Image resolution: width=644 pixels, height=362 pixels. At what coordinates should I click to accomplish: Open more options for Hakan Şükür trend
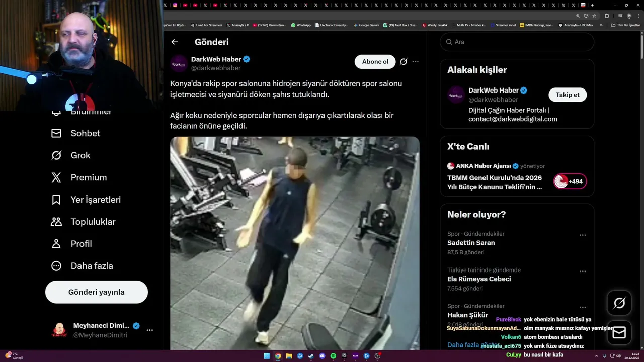click(583, 307)
